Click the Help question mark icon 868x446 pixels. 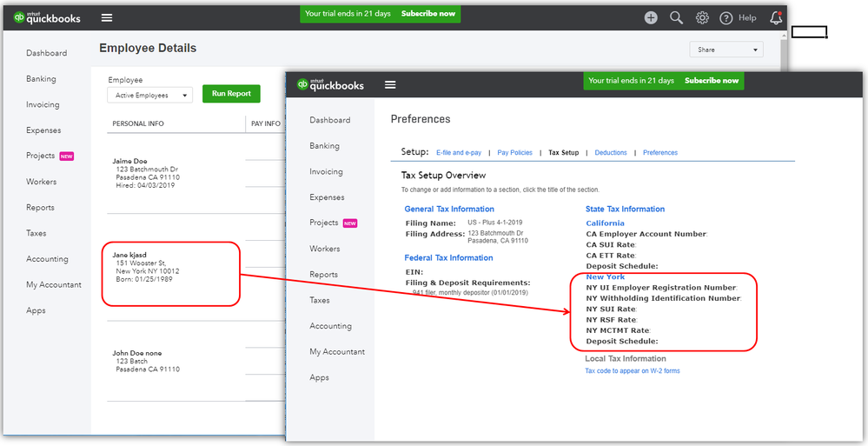click(726, 18)
